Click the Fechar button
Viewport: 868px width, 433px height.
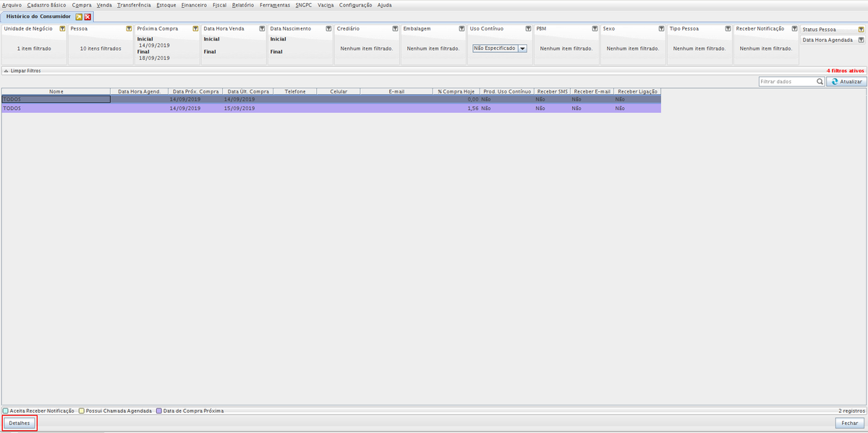pos(849,423)
